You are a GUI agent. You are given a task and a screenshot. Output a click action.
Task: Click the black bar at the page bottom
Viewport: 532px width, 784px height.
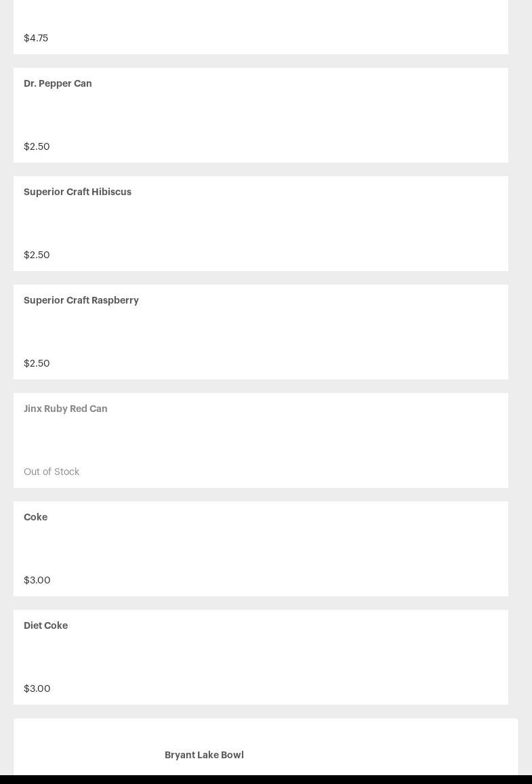266,779
